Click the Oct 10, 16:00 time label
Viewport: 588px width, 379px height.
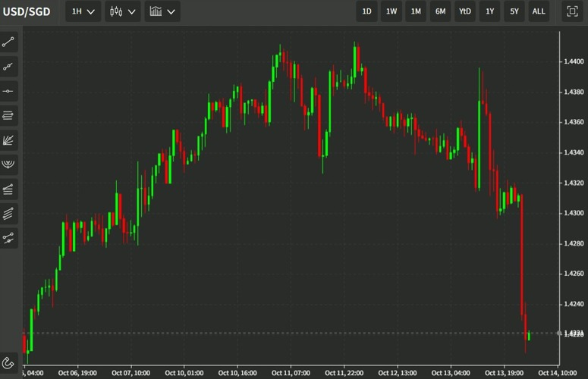[x=237, y=373]
